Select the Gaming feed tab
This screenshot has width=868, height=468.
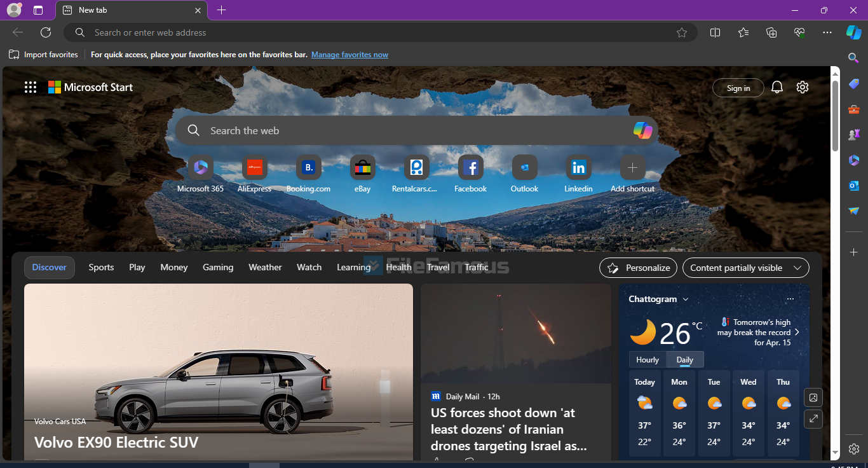218,268
